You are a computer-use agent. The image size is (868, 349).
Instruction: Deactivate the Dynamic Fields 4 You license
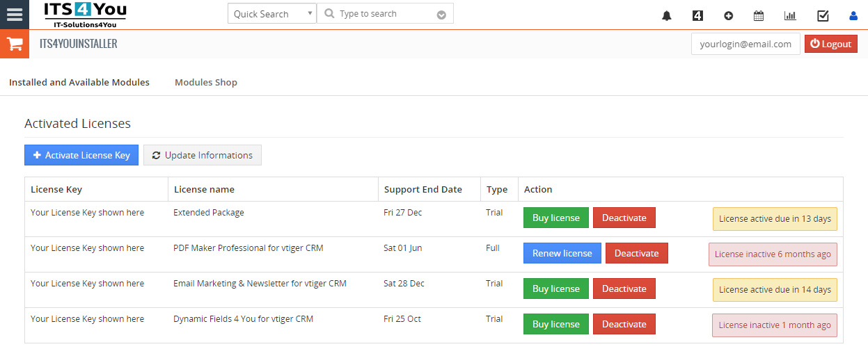tap(624, 324)
